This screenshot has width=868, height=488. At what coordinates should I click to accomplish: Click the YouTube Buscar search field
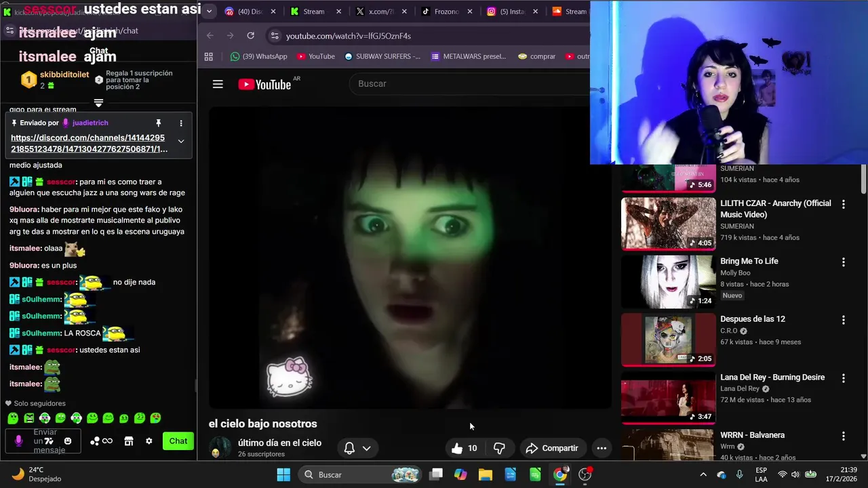tap(469, 83)
